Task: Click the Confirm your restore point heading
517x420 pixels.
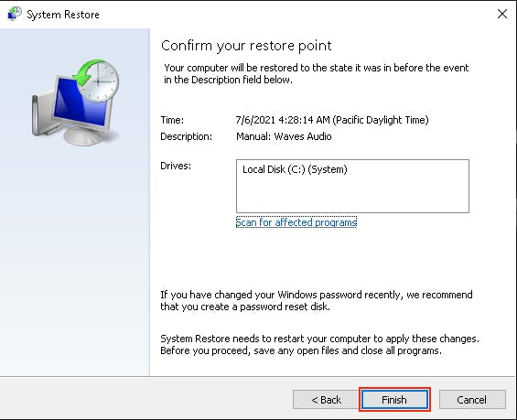Action: click(x=246, y=46)
